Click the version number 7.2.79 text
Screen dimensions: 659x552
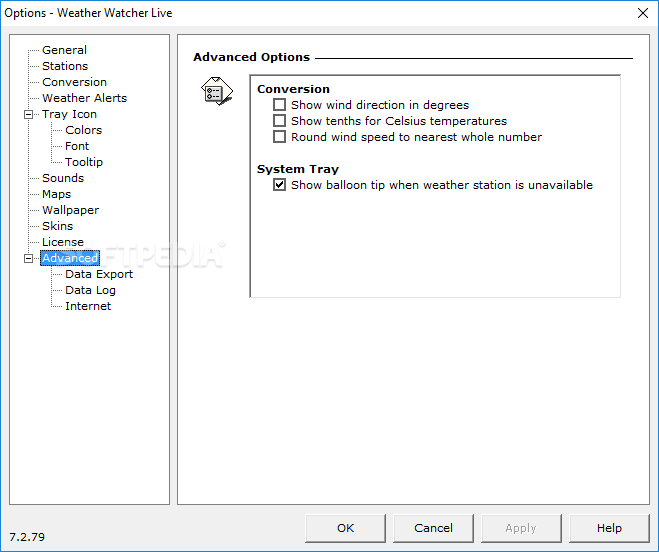point(27,537)
